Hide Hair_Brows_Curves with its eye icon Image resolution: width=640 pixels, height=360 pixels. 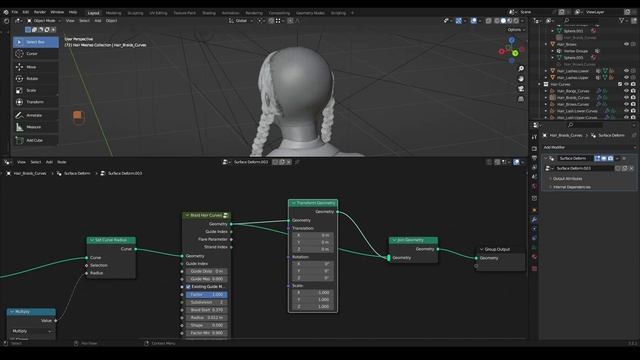[x=626, y=104]
